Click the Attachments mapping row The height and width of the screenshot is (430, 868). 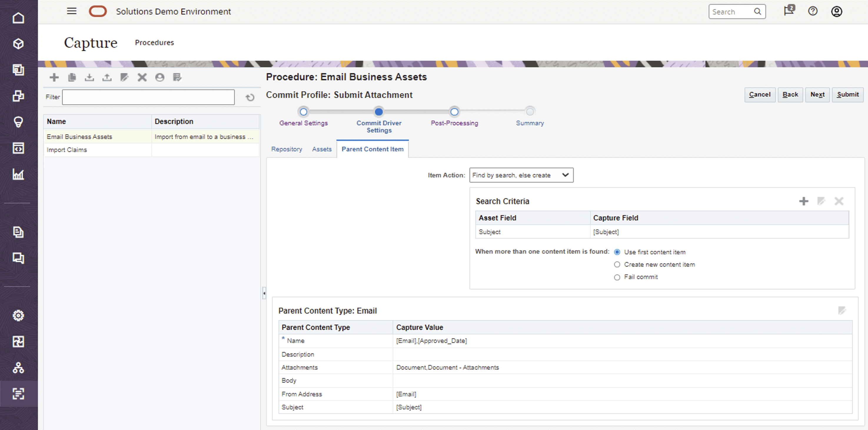pos(566,367)
